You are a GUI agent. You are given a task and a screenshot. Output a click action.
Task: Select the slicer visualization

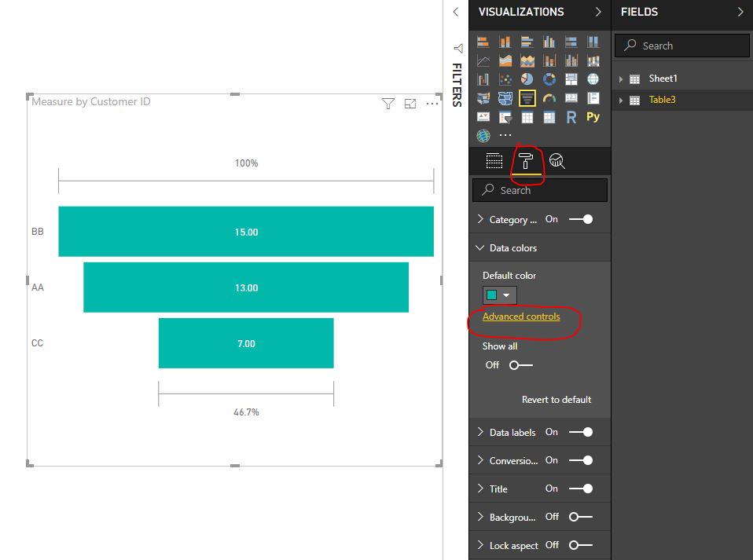(x=505, y=117)
